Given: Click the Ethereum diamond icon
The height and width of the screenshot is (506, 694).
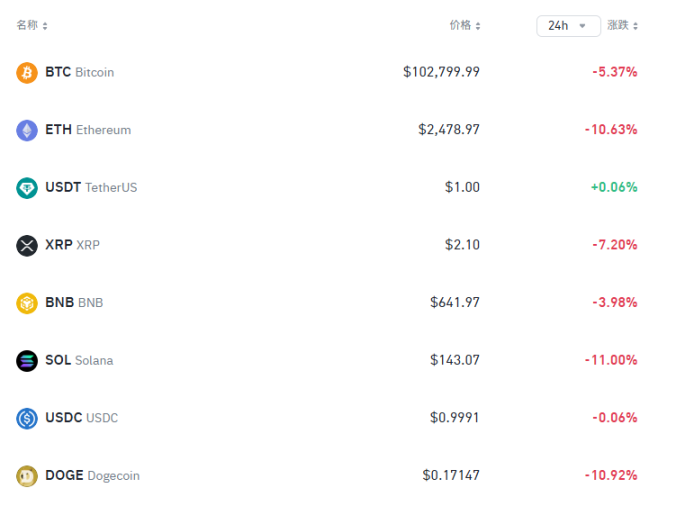Looking at the screenshot, I should (x=27, y=130).
